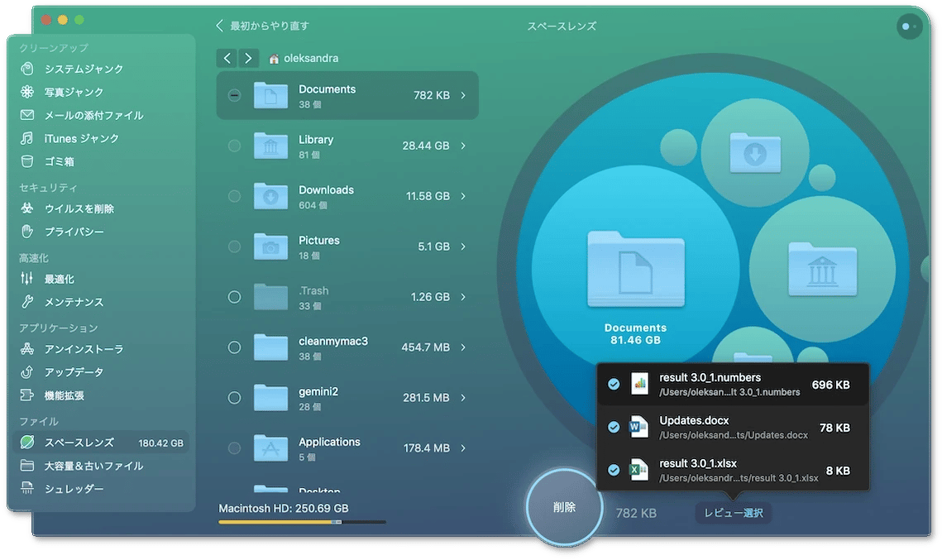The height and width of the screenshot is (560, 942).
Task: Expand the Applications row chevron
Action: [x=463, y=448]
